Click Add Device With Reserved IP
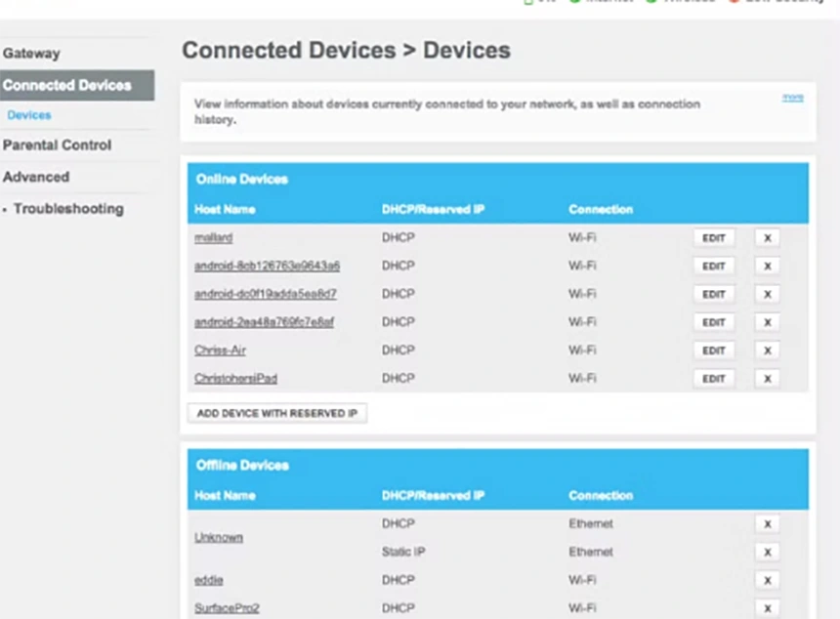This screenshot has width=840, height=619. (277, 413)
